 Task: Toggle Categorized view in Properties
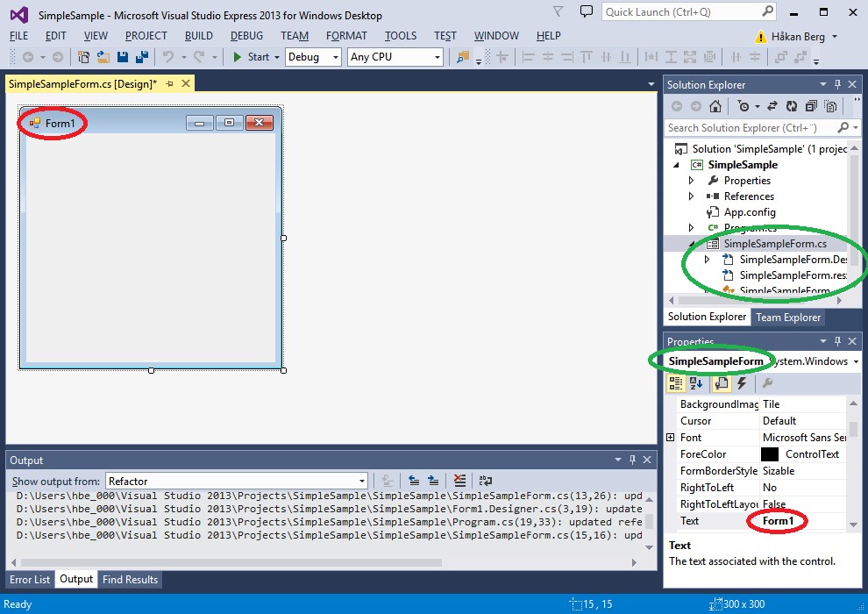pyautogui.click(x=676, y=383)
